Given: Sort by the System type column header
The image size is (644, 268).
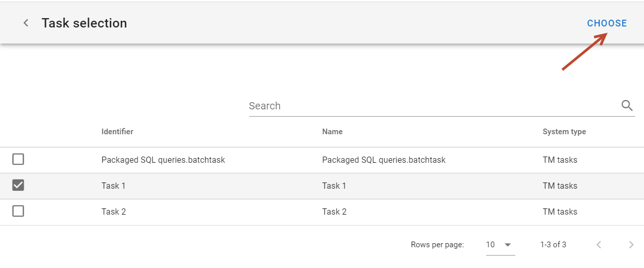Looking at the screenshot, I should [564, 132].
